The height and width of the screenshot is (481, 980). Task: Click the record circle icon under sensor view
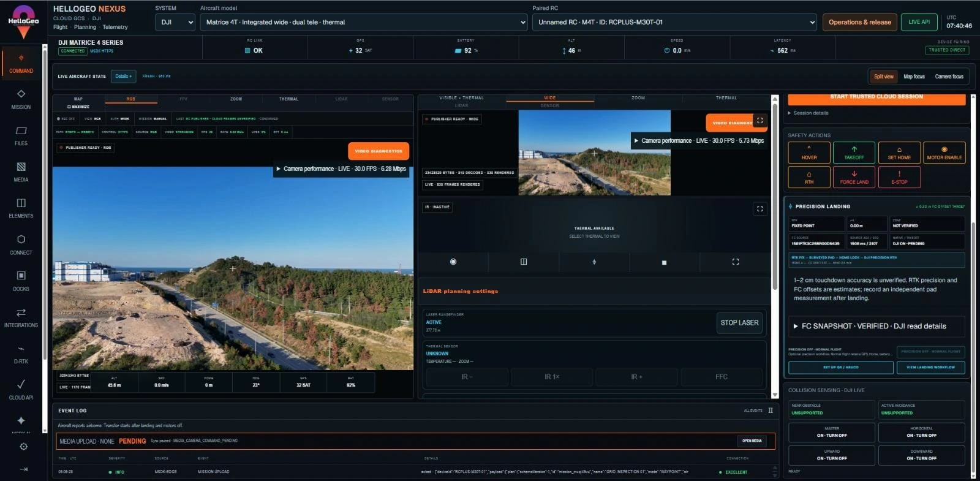(453, 262)
